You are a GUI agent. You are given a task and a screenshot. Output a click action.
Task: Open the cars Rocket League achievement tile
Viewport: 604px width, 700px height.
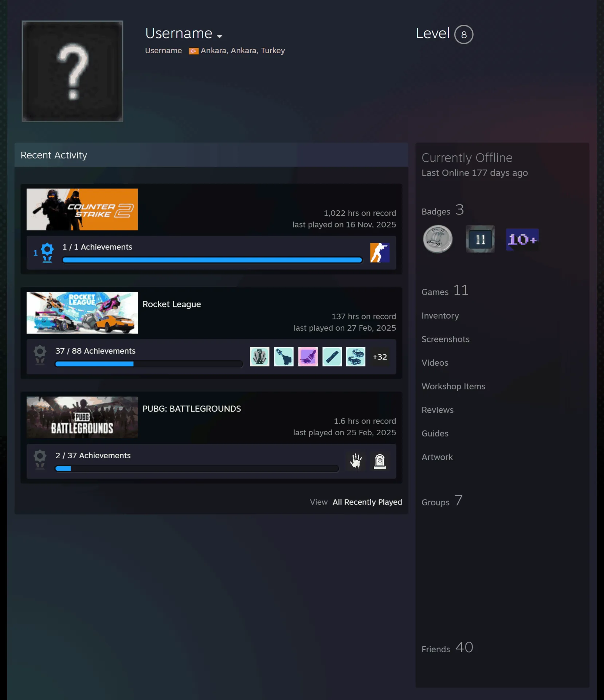356,357
